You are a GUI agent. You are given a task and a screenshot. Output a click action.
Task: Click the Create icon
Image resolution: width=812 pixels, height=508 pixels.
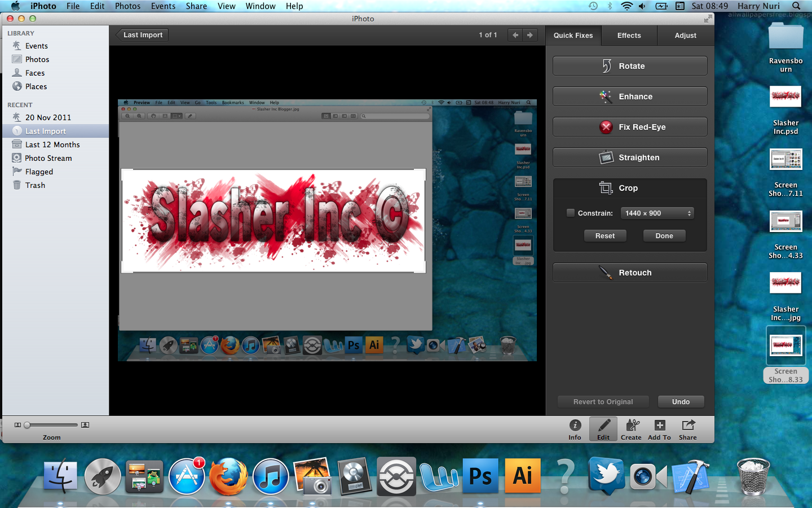(x=632, y=429)
